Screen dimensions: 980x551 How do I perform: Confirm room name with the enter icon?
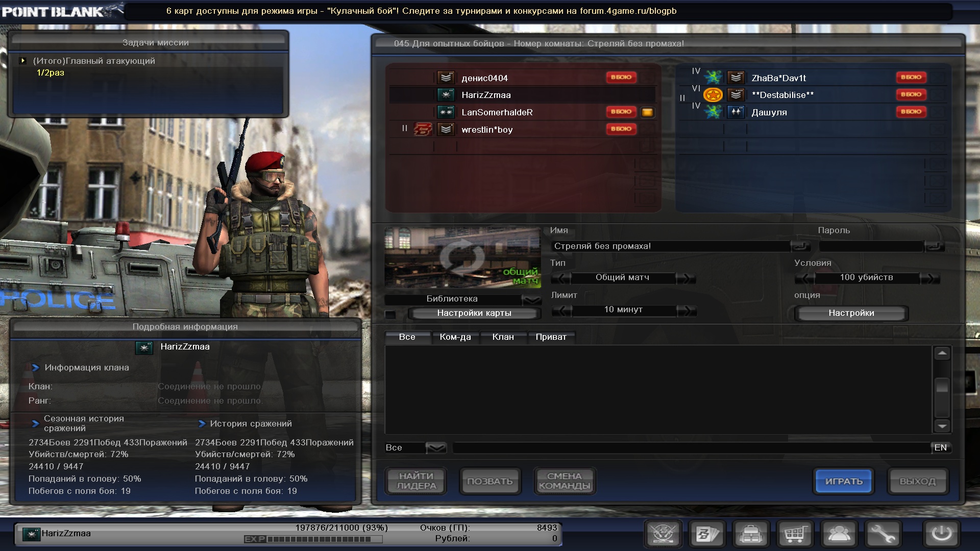pos(800,246)
